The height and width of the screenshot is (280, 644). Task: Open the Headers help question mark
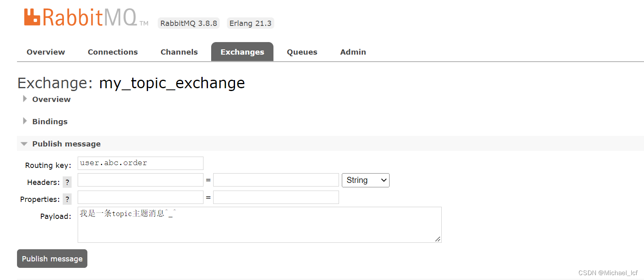[67, 182]
